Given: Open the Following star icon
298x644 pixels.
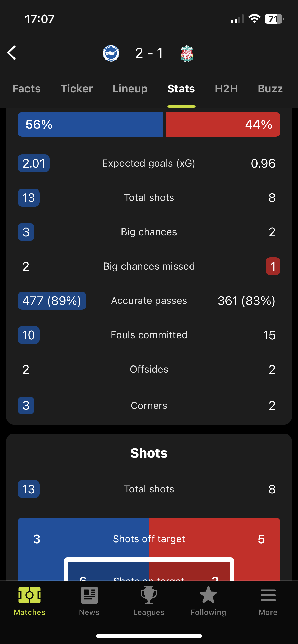Looking at the screenshot, I should (x=208, y=595).
